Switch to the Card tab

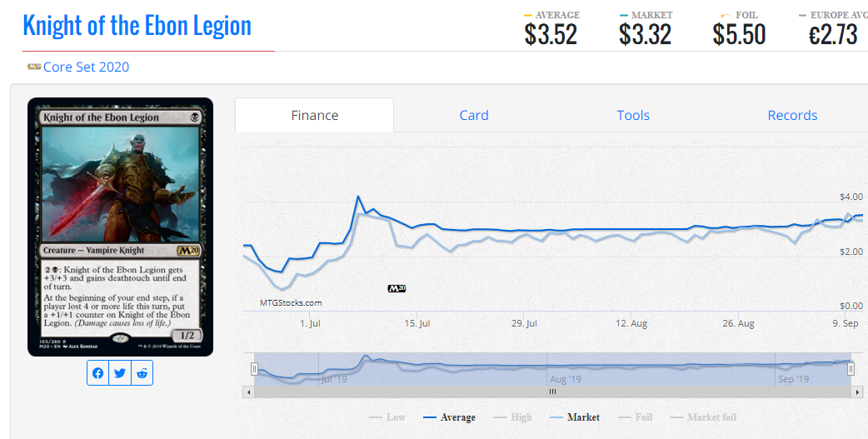click(x=474, y=115)
